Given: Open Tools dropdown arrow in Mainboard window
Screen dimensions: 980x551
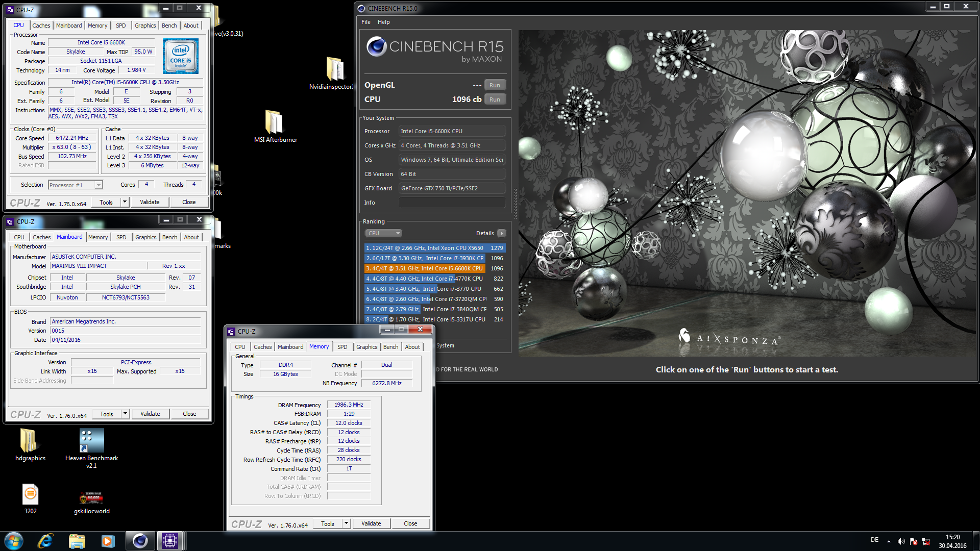Looking at the screenshot, I should point(125,414).
